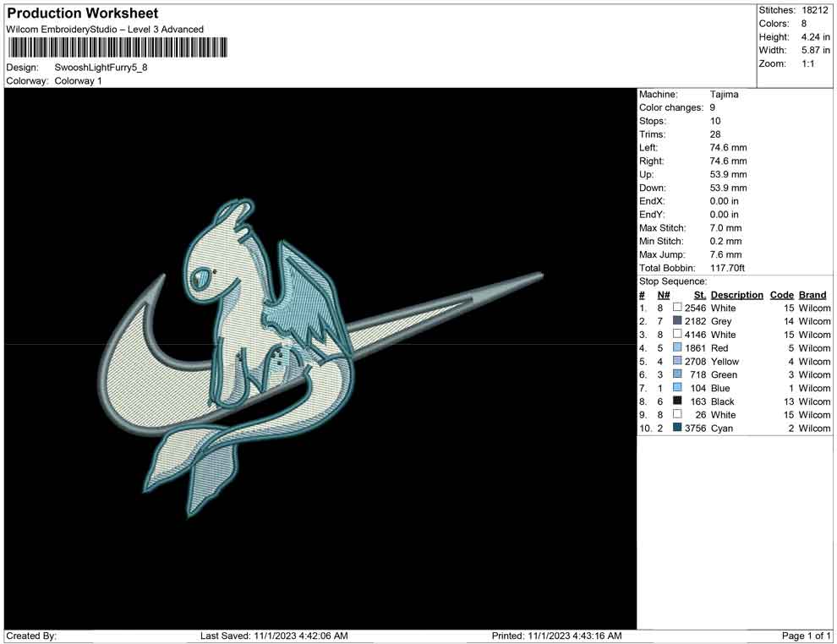The height and width of the screenshot is (644, 837).
Task: Click the Zoom value 1:1
Action: pyautogui.click(x=808, y=63)
